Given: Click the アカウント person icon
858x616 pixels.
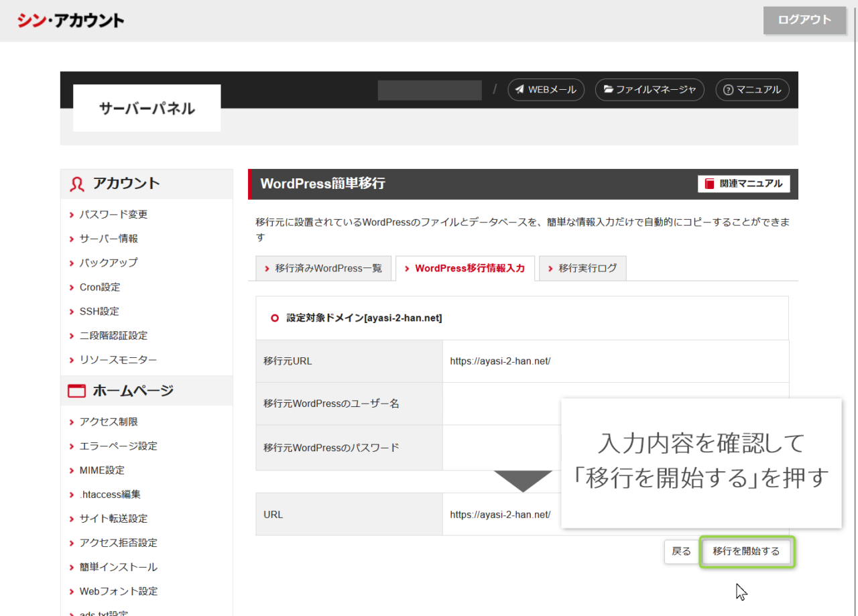Looking at the screenshot, I should pyautogui.click(x=77, y=184).
